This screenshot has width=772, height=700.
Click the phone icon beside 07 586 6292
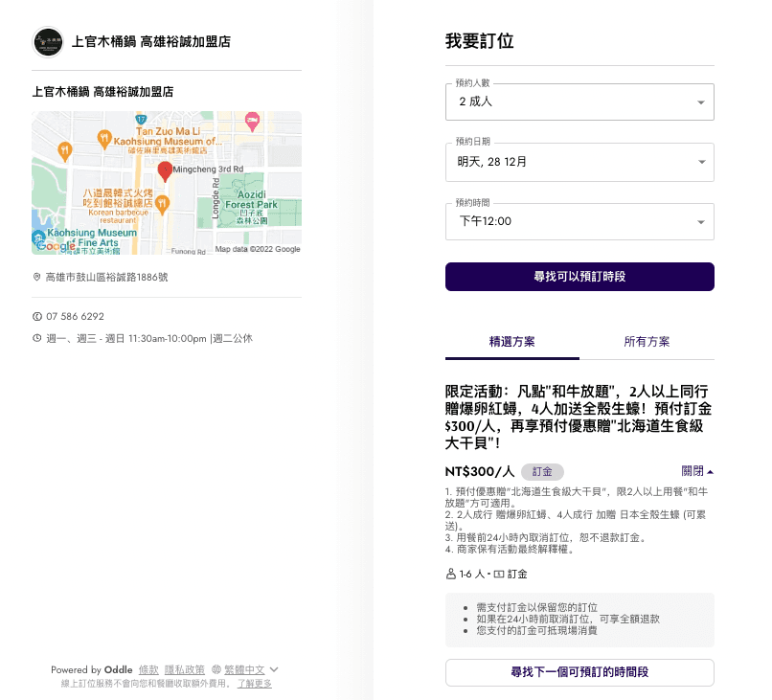click(x=37, y=316)
